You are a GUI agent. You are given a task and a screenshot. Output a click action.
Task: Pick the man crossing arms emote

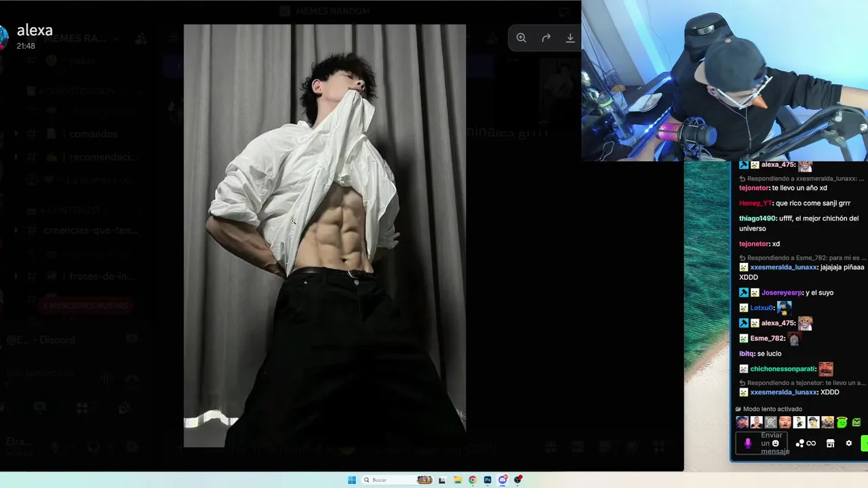coord(757,422)
